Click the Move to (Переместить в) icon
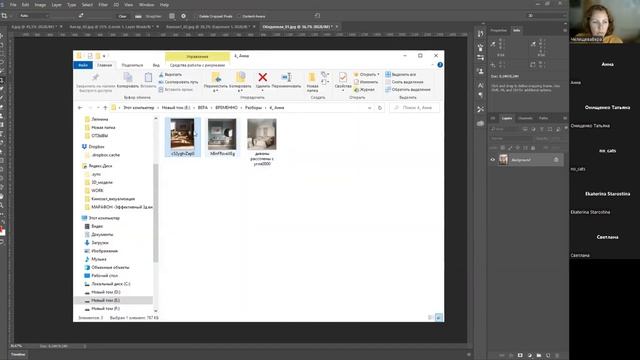This screenshot has width=640, height=360. click(x=216, y=77)
